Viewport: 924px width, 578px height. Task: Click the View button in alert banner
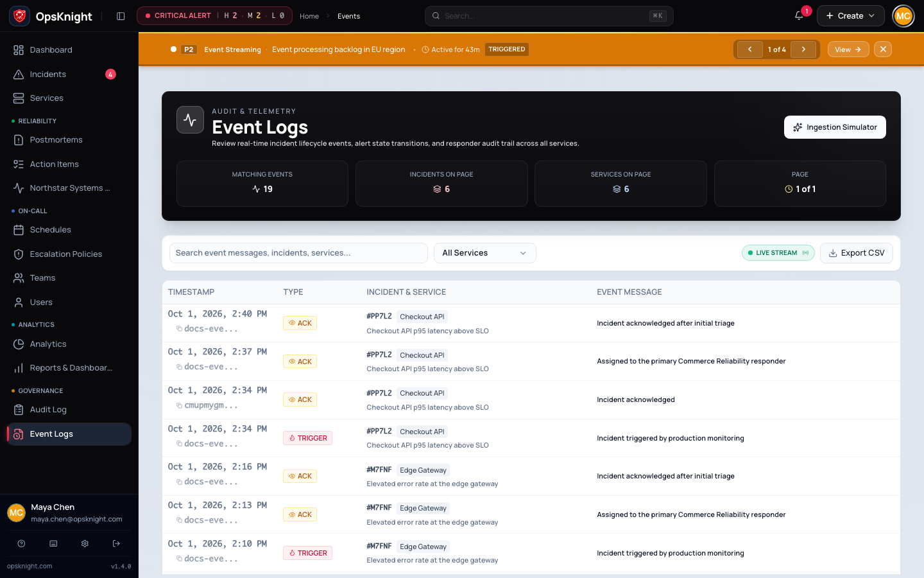pyautogui.click(x=848, y=49)
